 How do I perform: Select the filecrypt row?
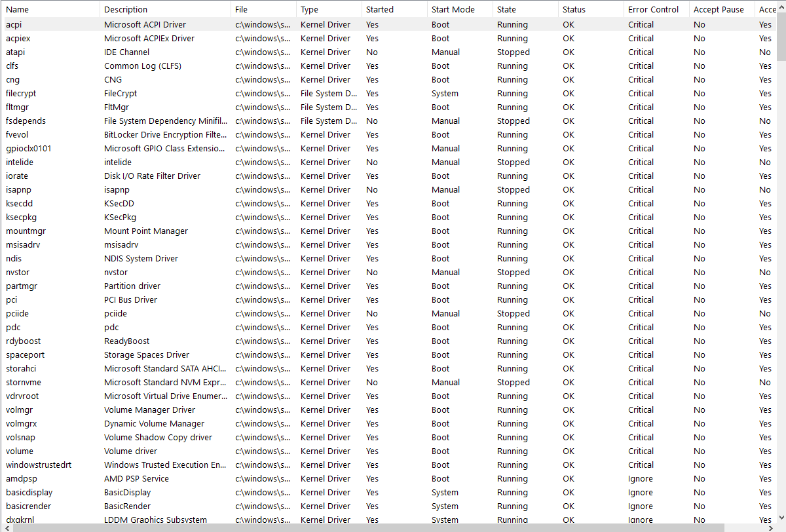click(x=388, y=93)
